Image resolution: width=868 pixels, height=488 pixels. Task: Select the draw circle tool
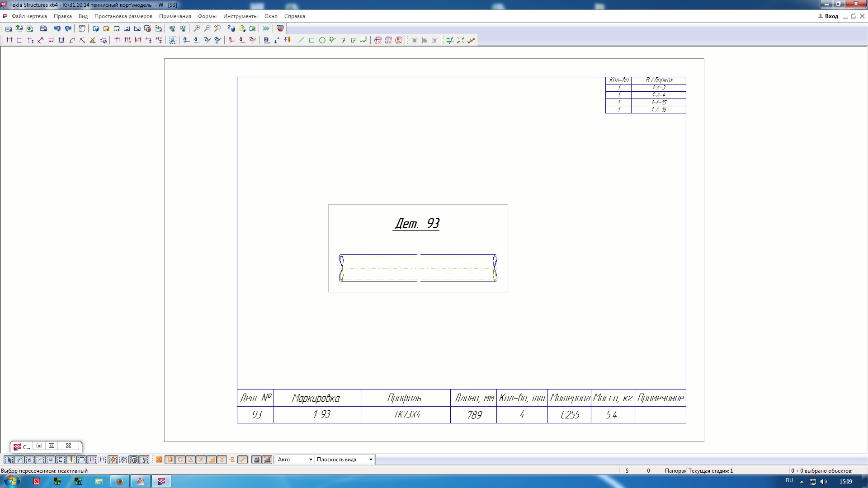tap(322, 40)
